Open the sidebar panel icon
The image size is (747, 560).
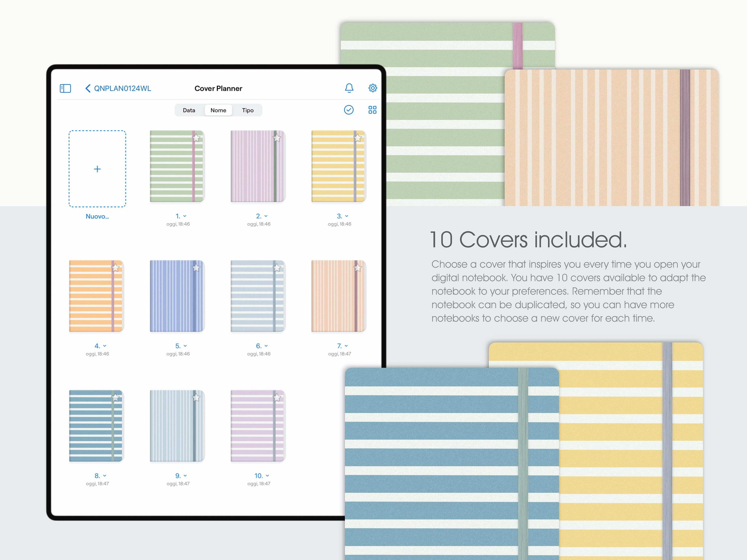click(65, 88)
